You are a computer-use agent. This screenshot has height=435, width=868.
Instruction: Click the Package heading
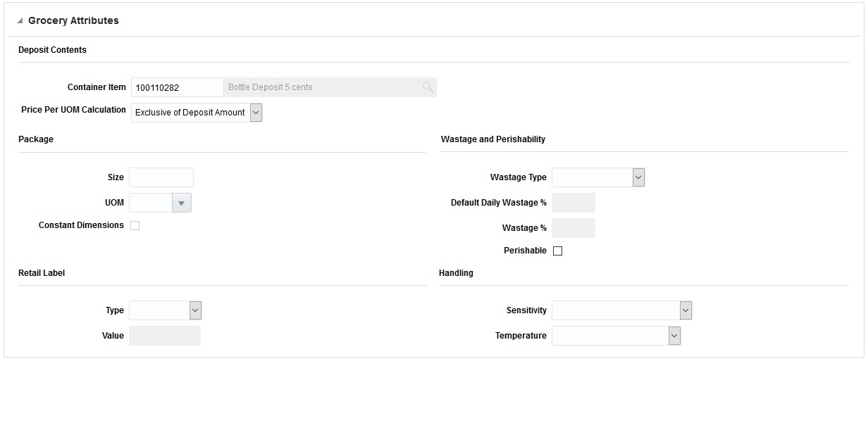point(36,139)
